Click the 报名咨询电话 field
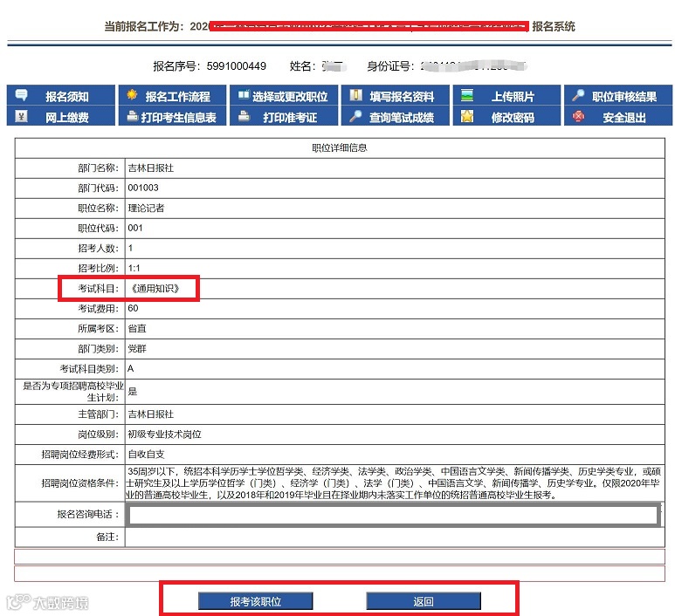 click(394, 515)
